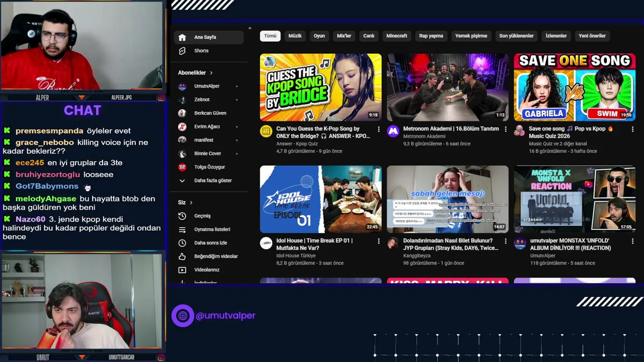Viewport: 644px width, 362px height.
Task: Open the Daha sonra izle clock icon
Action: click(182, 243)
